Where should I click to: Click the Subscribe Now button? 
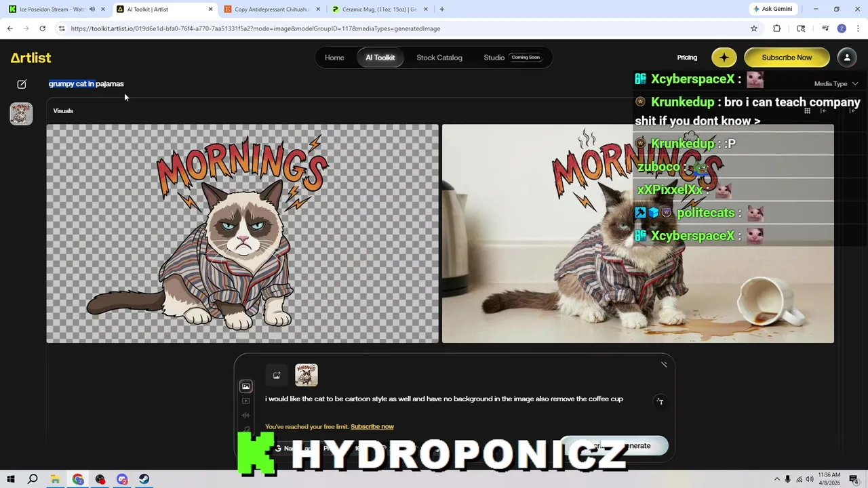pyautogui.click(x=787, y=58)
